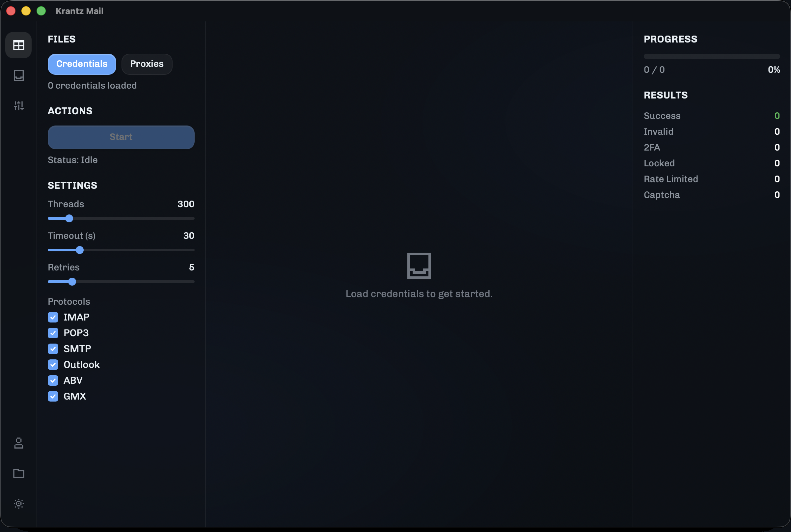Click the Progress bar track
This screenshot has width=791, height=532.
coord(712,56)
